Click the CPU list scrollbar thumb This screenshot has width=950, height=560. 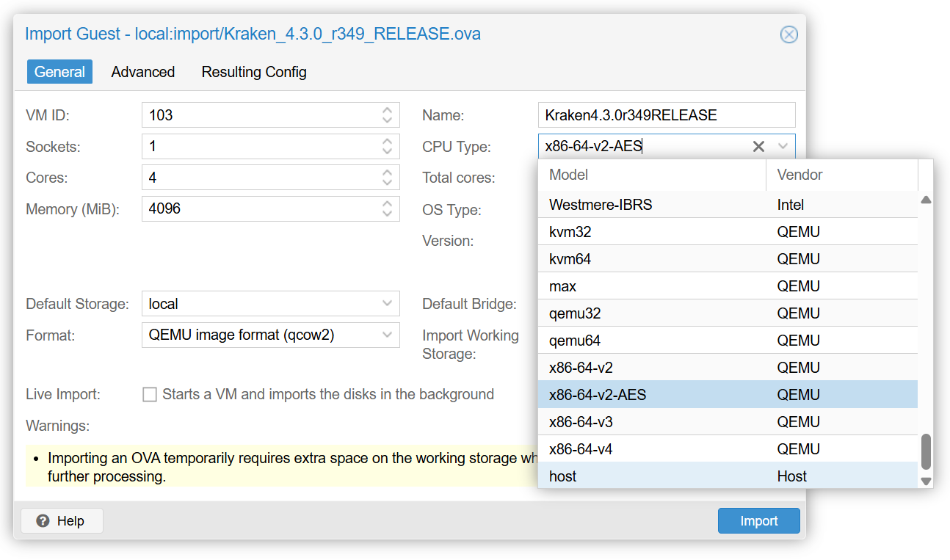[x=926, y=451]
